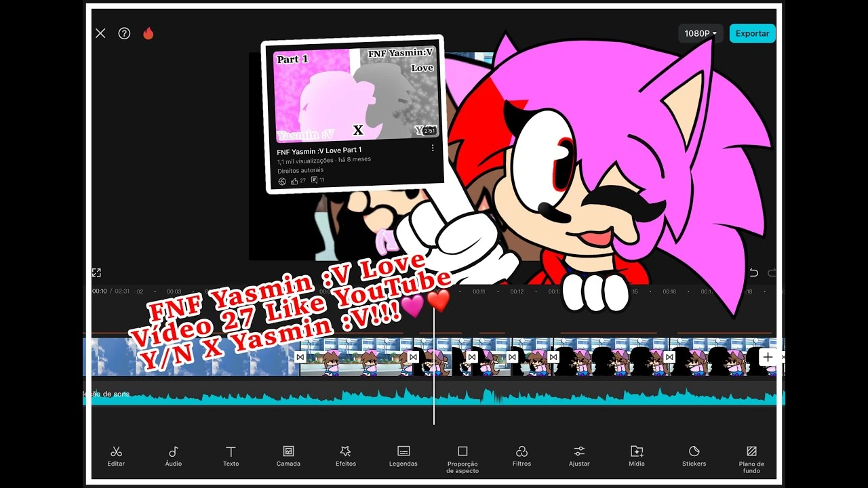Click the Exportar button
Viewport: 868px width, 488px height.
point(752,33)
